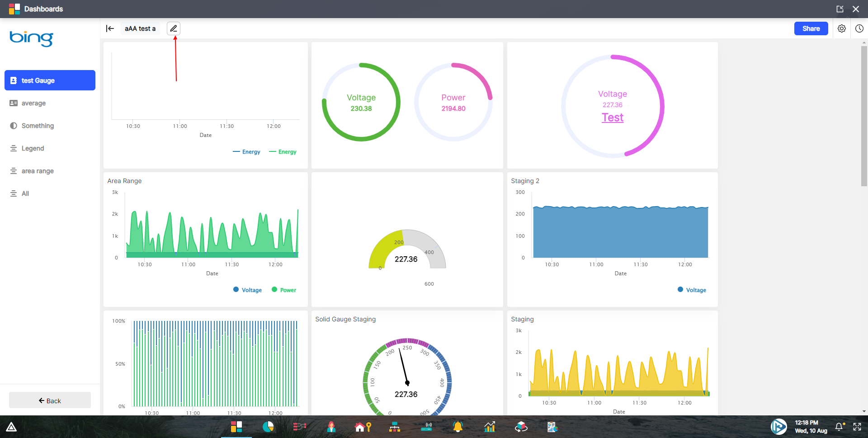Toggle Voltage legend in Staging 2 chart
Image resolution: width=868 pixels, height=438 pixels.
[x=692, y=290]
